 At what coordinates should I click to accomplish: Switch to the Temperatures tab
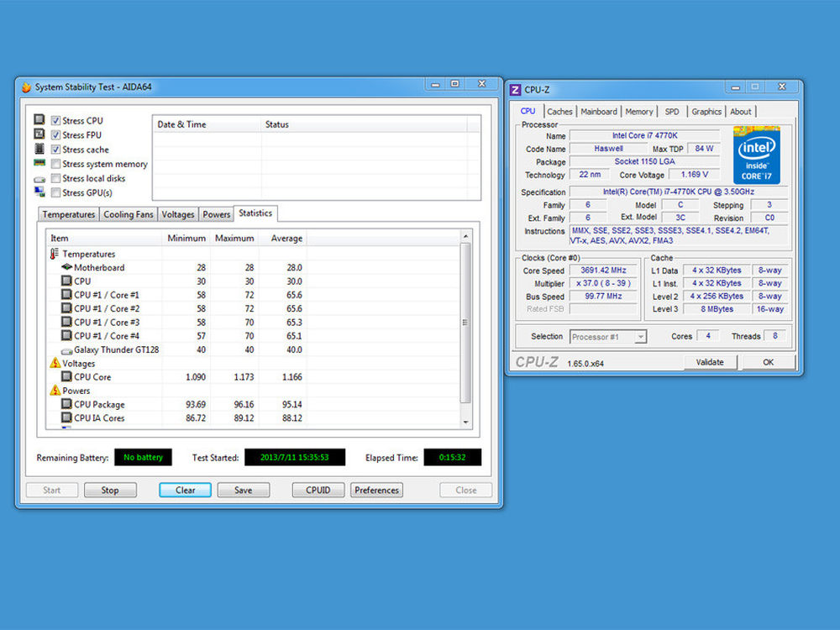point(69,214)
